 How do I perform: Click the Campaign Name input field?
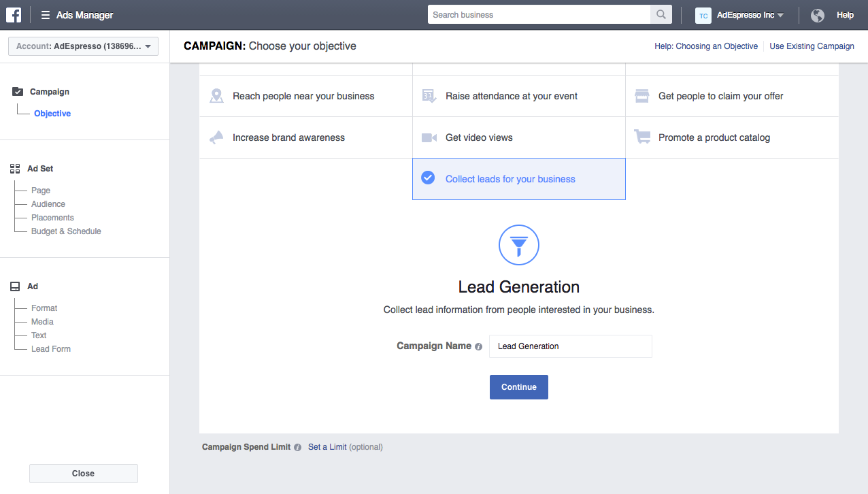pos(571,346)
